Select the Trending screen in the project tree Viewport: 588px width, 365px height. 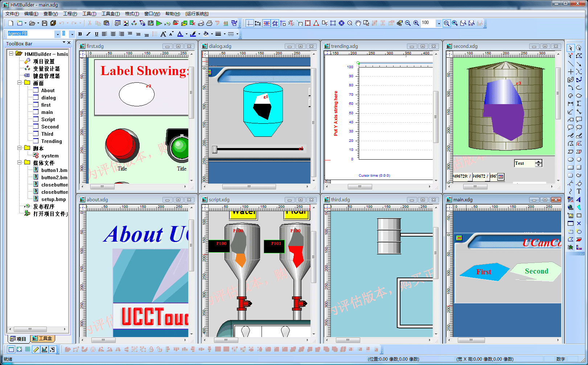click(52, 141)
